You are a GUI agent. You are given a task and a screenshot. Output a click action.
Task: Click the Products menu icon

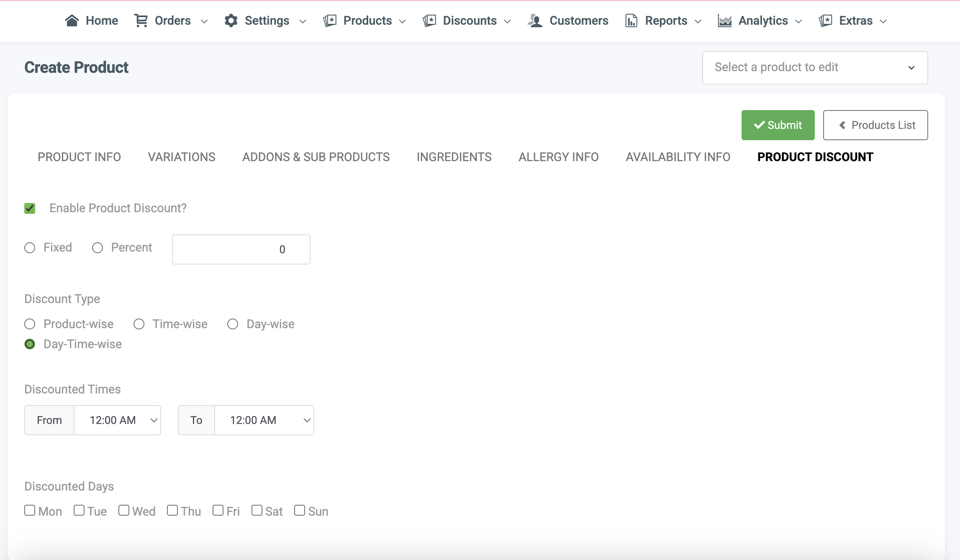[330, 21]
